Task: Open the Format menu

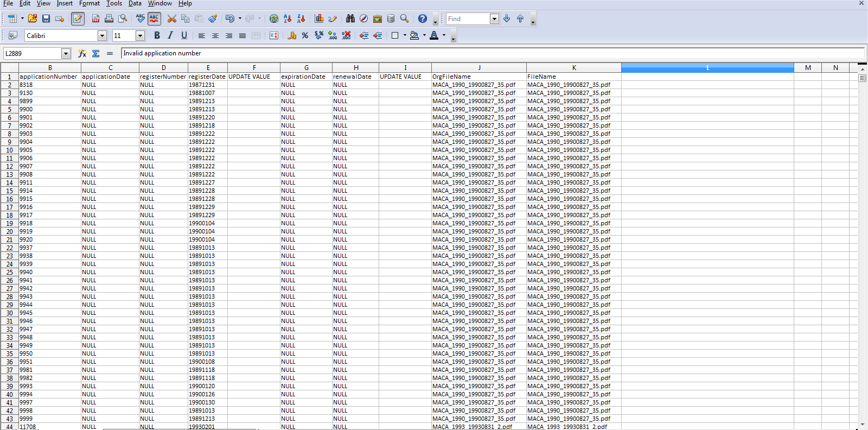Action: [90, 3]
